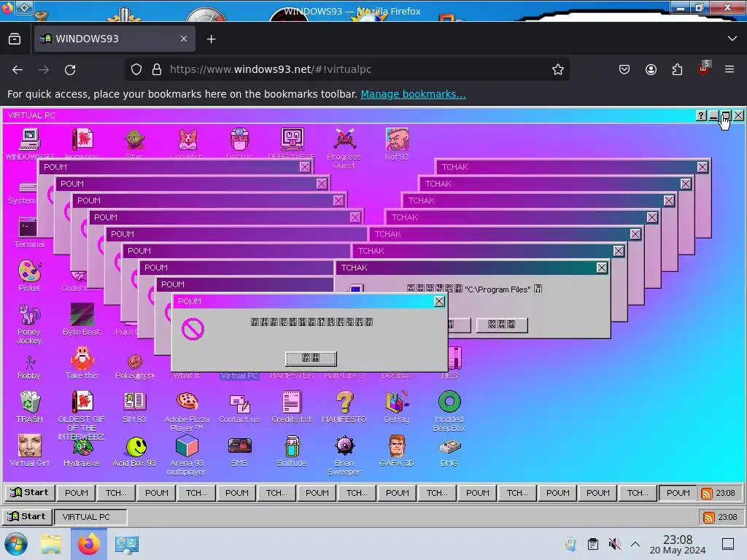Viewport: 747px width, 560px height.
Task: Launch the Kof'93 icon
Action: [397, 144]
